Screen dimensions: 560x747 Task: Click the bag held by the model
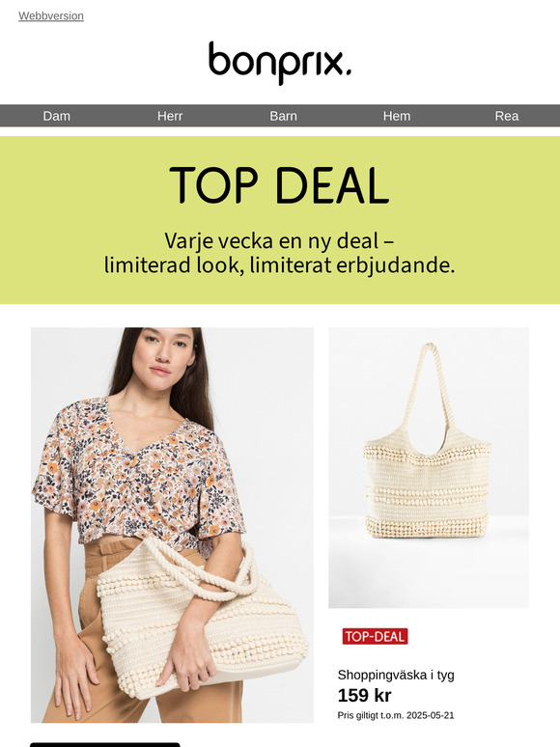(x=203, y=620)
